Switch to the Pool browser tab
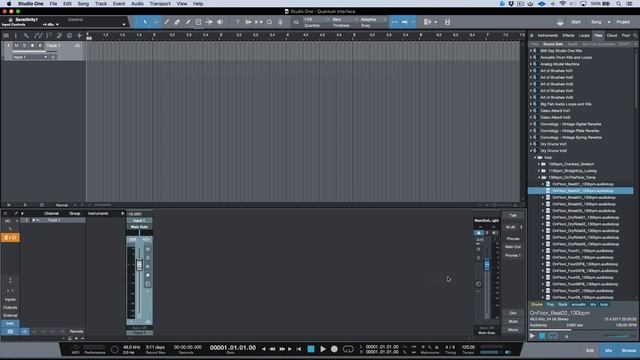This screenshot has width=640, height=360. [x=626, y=36]
